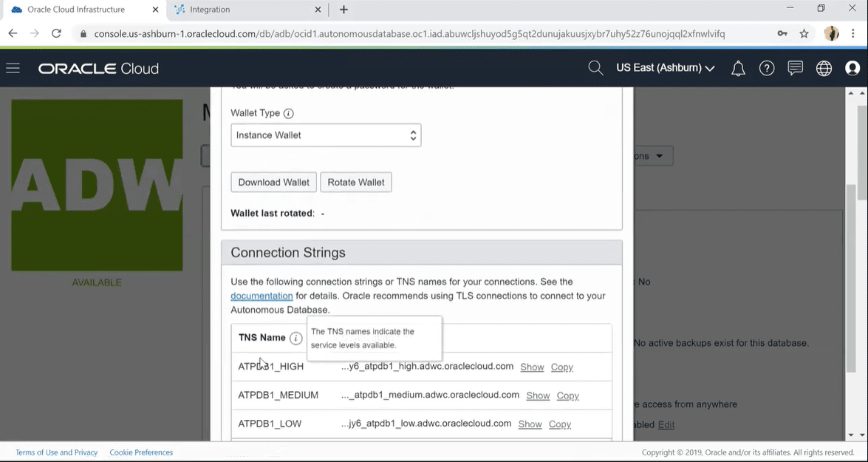
Task: Reload the page with refresh icon
Action: pos(56,34)
